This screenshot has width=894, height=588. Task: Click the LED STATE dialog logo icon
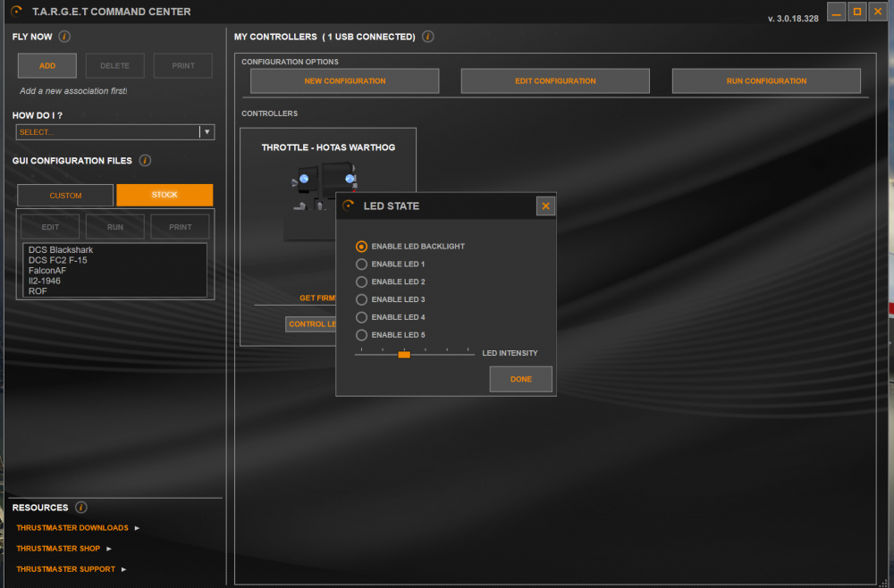347,206
